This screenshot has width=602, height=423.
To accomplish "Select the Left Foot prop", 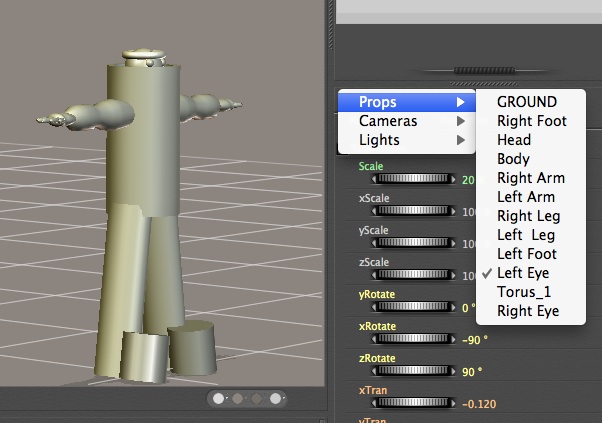I will click(527, 254).
